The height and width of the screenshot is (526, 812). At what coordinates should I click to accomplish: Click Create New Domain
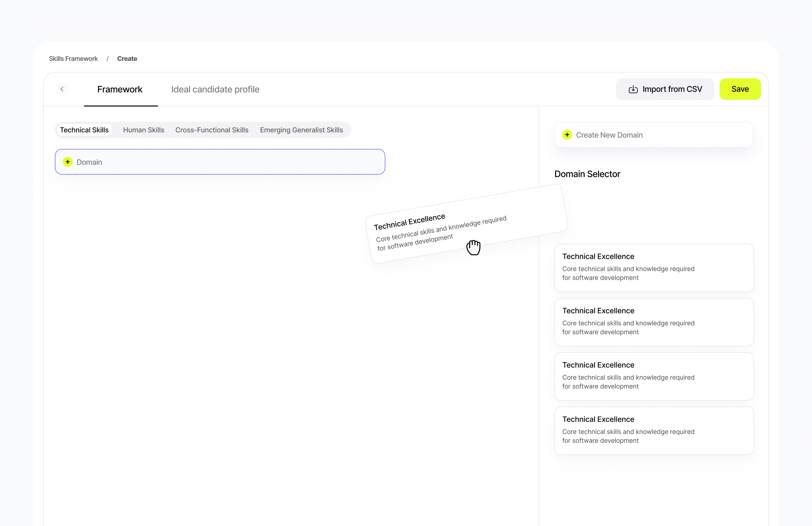654,135
